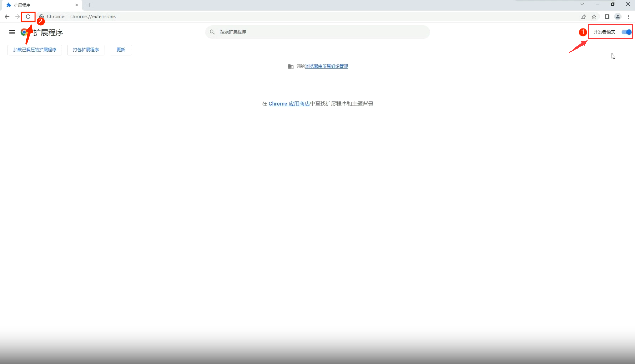This screenshot has width=635, height=364.
Task: Open the Chrome 应用商店 link
Action: 289,104
